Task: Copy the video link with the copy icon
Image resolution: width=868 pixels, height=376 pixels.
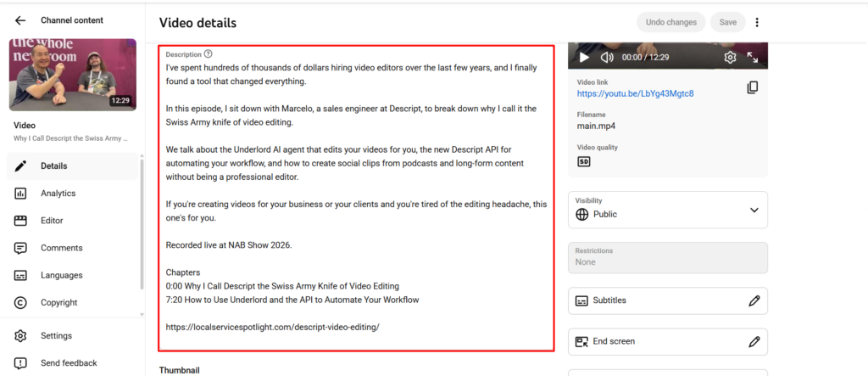Action: 753,87
